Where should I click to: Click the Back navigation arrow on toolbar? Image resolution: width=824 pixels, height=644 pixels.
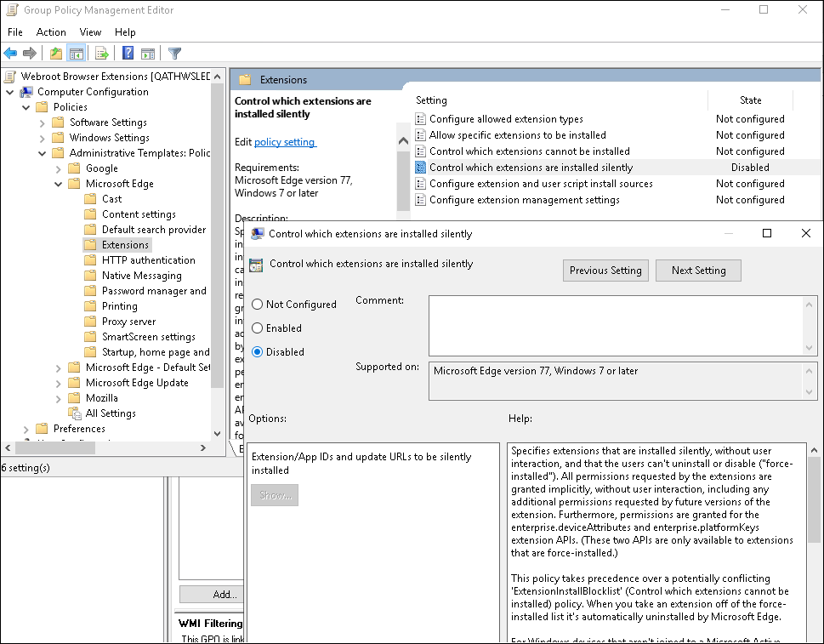click(10, 53)
